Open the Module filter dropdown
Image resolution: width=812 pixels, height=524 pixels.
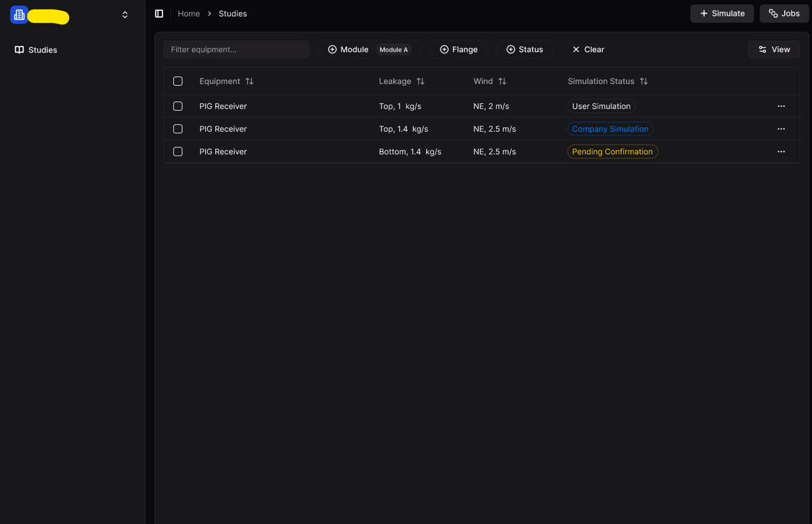pos(348,49)
